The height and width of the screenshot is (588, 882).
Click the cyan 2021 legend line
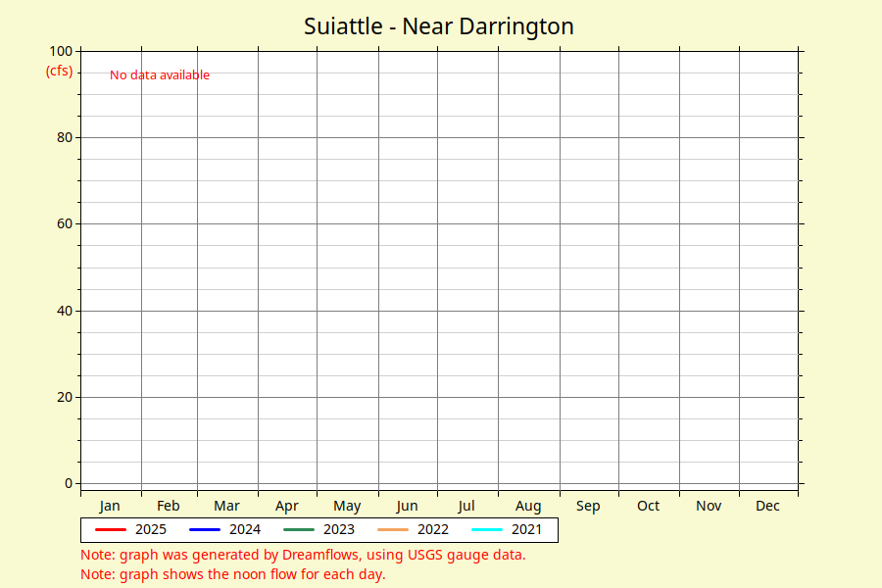[486, 529]
